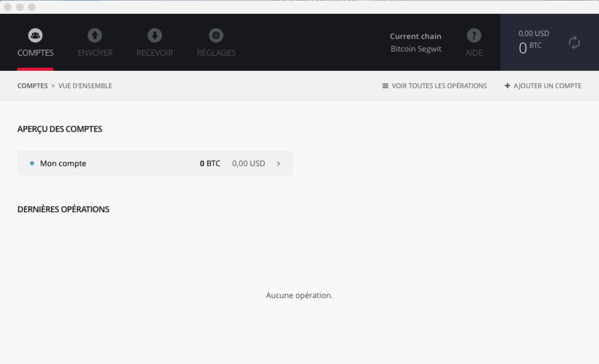Expand Mon compte with the chevron arrow
This screenshot has width=599, height=364.
pyautogui.click(x=279, y=163)
